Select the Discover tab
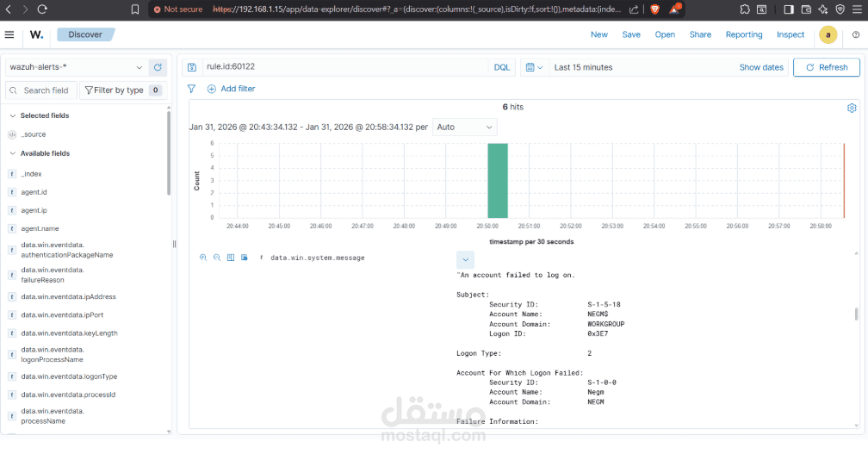 pyautogui.click(x=85, y=34)
